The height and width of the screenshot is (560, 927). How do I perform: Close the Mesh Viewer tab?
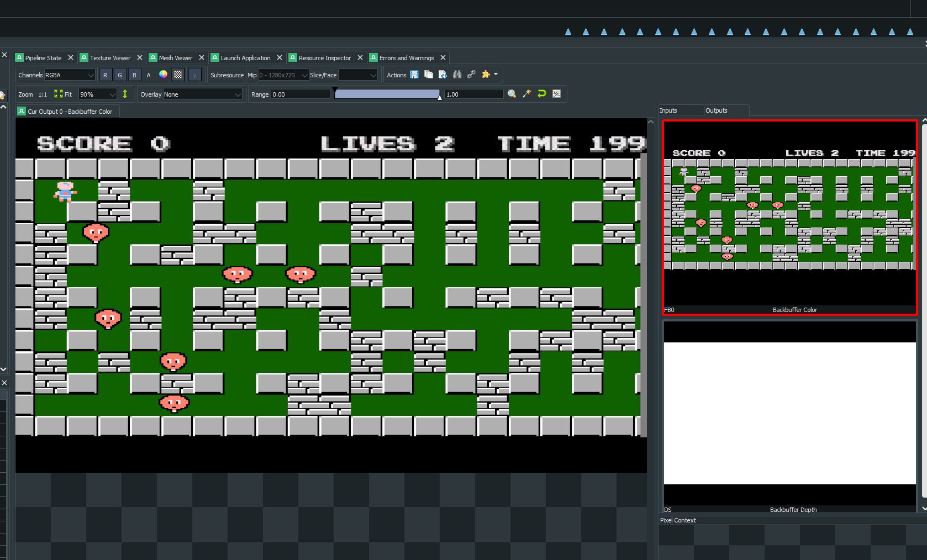(202, 57)
